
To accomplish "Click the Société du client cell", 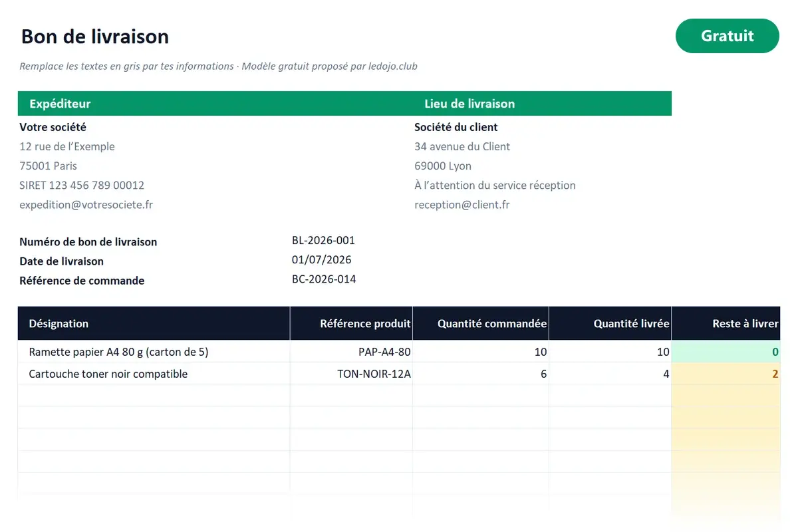I will 456,127.
